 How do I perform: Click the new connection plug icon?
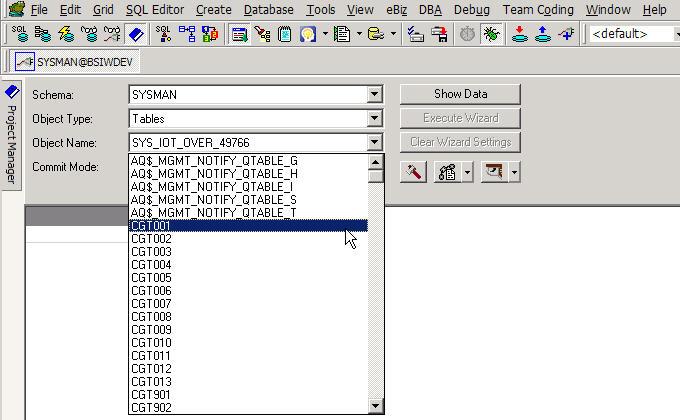(566, 34)
